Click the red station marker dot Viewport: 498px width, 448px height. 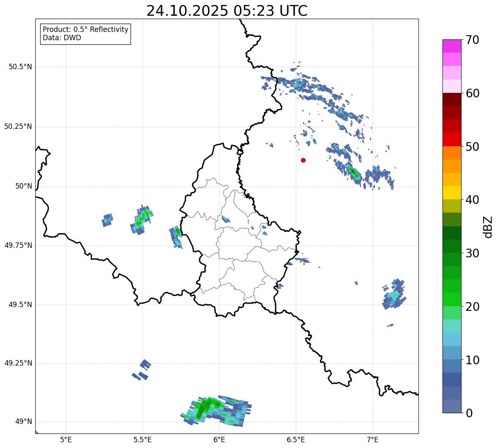click(x=303, y=160)
